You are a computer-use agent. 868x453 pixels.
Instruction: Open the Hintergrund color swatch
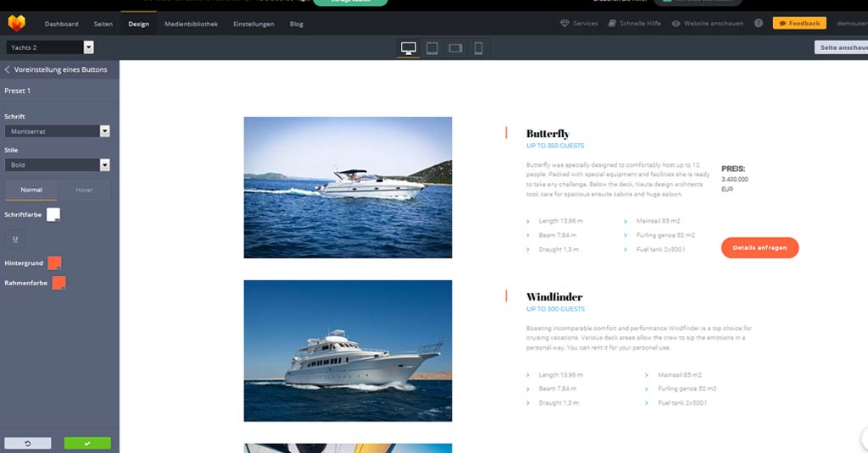[x=54, y=263]
